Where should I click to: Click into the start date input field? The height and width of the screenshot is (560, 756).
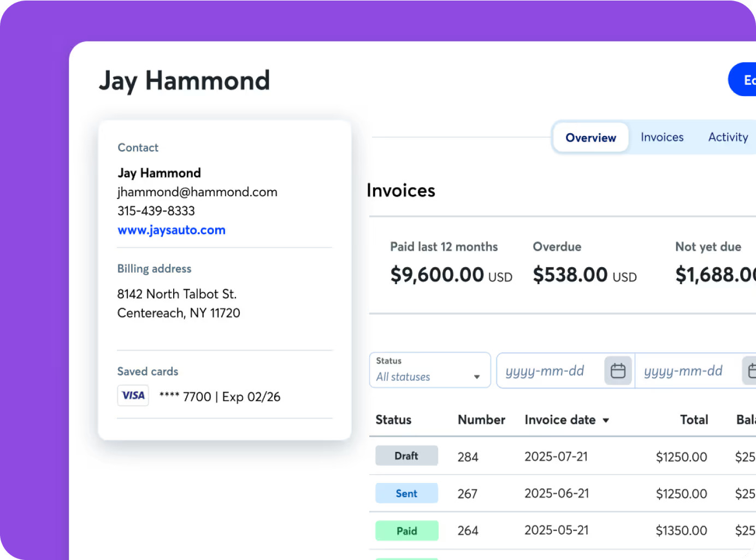[546, 370]
